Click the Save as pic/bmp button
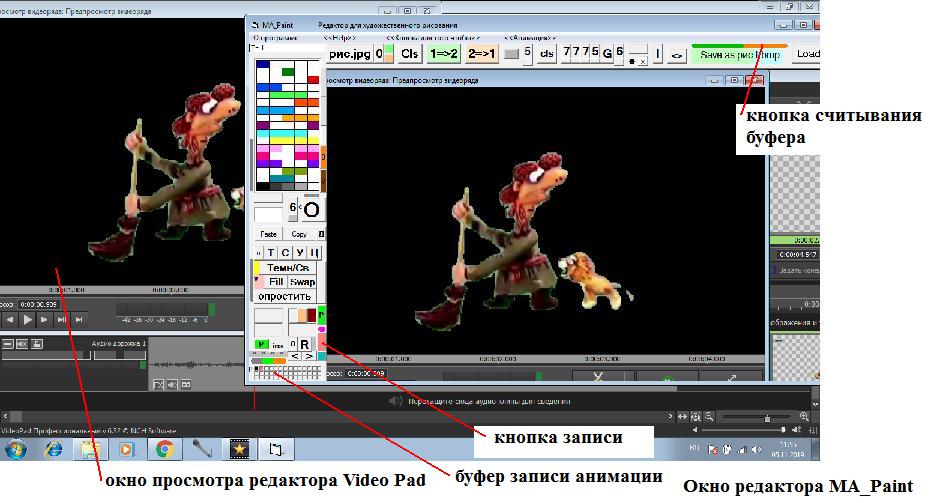 tap(740, 55)
